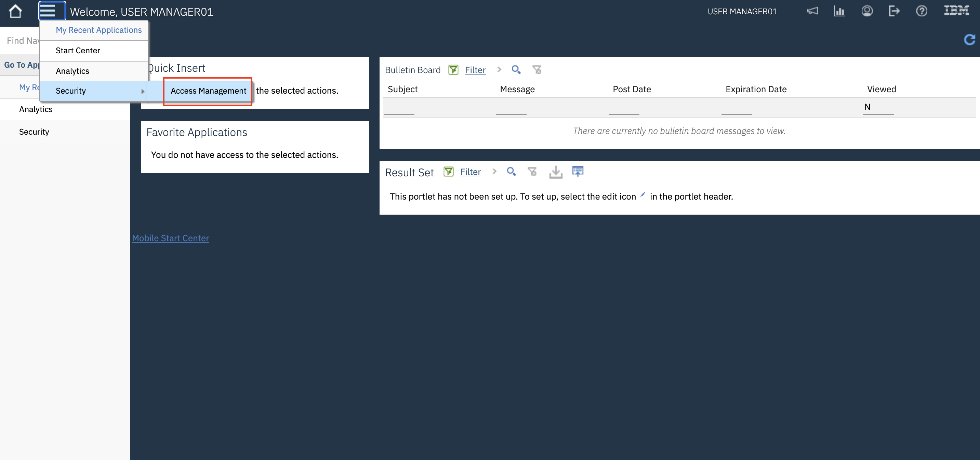Expand the chevron next to Result Set Filter

(494, 172)
